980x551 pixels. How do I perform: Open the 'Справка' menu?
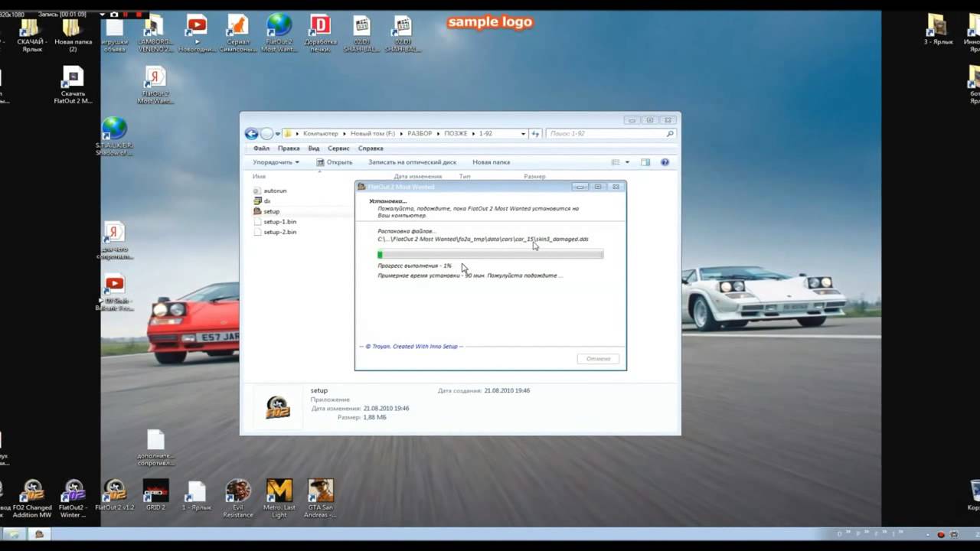[371, 148]
